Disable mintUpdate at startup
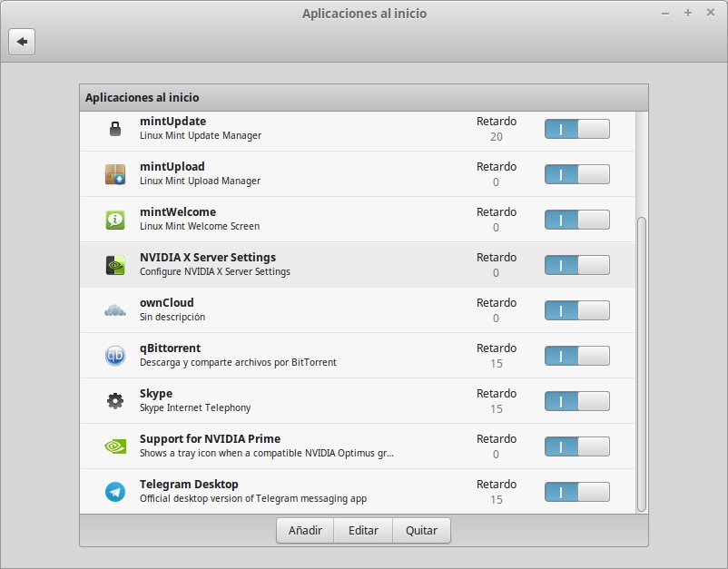This screenshot has width=728, height=569. tap(577, 129)
